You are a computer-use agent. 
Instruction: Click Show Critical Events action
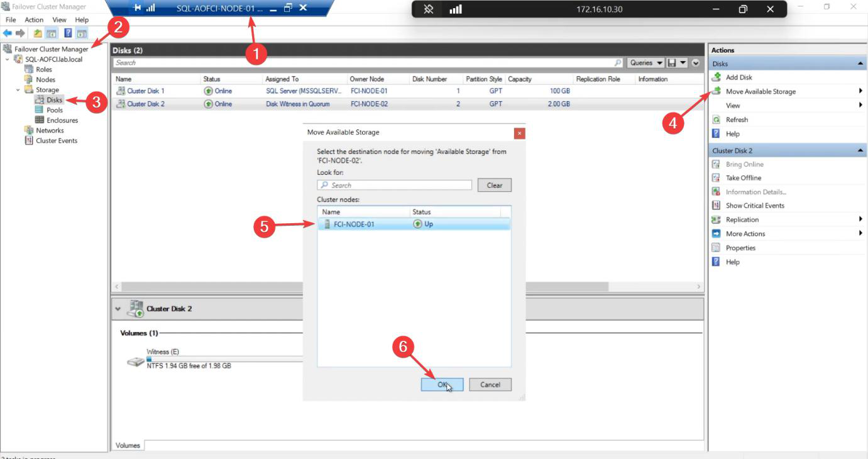(755, 206)
